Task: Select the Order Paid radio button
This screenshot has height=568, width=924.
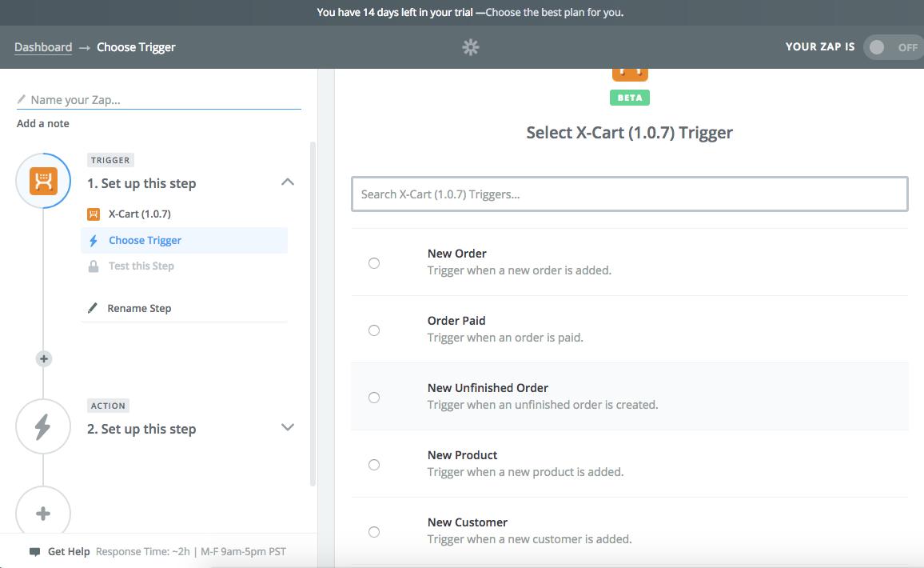Action: pos(374,330)
